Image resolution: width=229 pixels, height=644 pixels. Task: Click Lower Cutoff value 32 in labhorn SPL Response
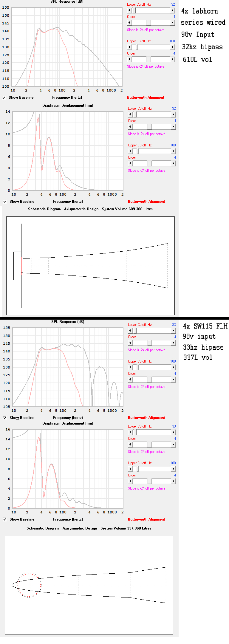tap(173, 4)
